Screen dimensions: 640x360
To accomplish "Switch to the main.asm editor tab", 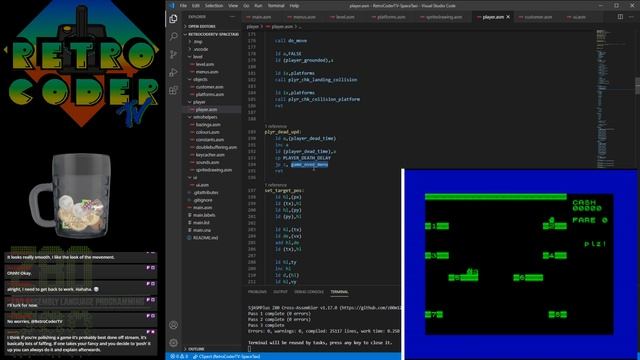I will click(261, 17).
